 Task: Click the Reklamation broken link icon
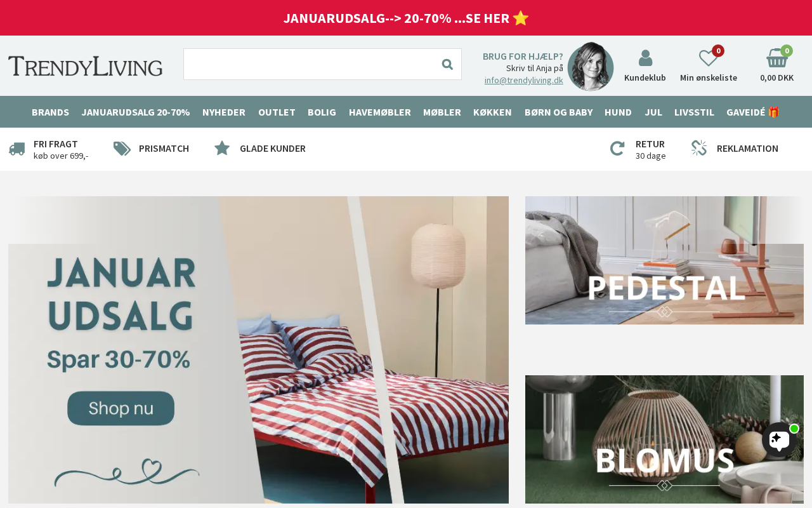click(699, 148)
